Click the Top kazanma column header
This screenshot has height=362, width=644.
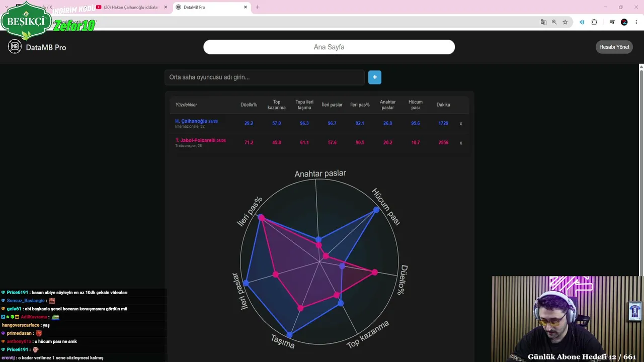tap(277, 105)
